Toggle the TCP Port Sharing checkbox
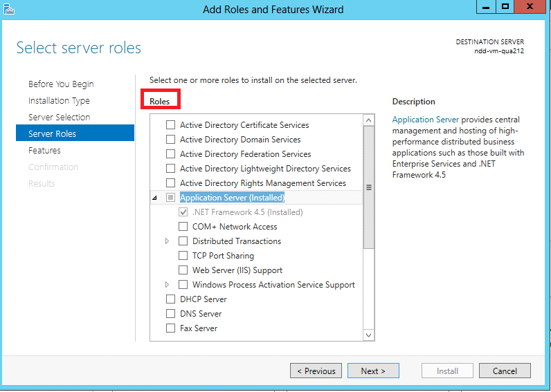This screenshot has width=551, height=392. (x=183, y=256)
